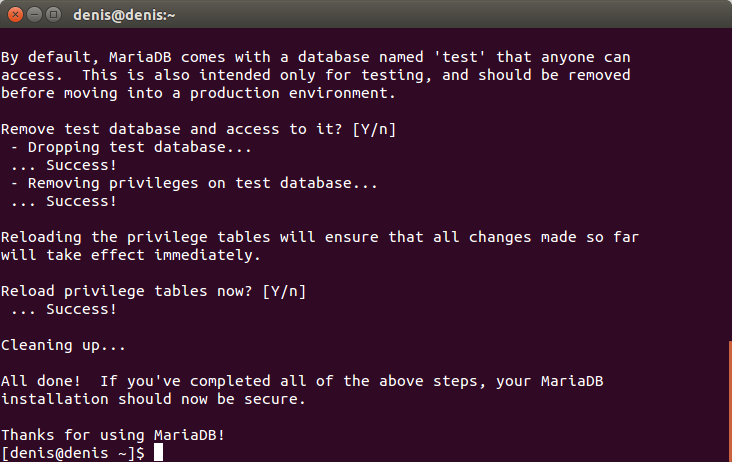Click the orange scrollbar thumb at right edge

[730, 401]
